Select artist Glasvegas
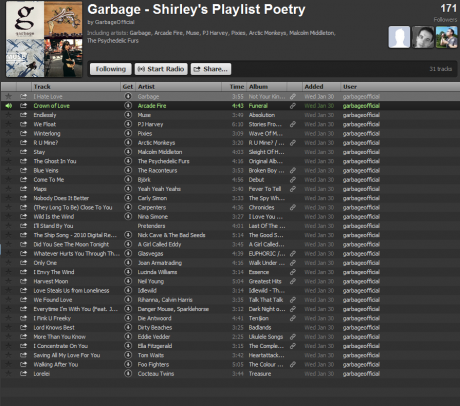460x406 pixels. (x=150, y=253)
